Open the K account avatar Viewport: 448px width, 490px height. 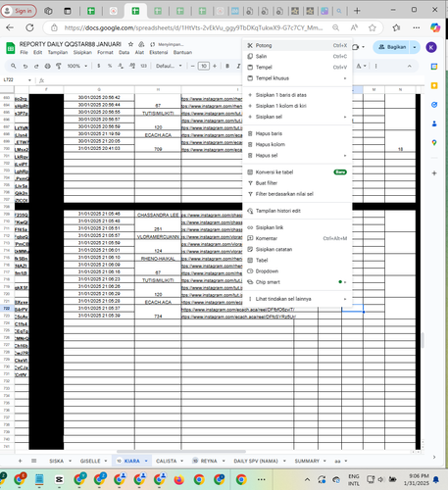(x=431, y=47)
